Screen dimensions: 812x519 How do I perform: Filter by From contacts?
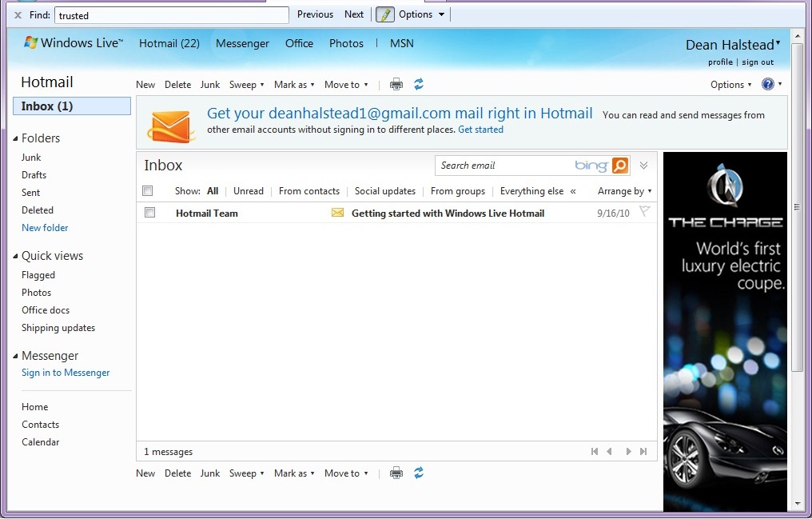coord(309,191)
